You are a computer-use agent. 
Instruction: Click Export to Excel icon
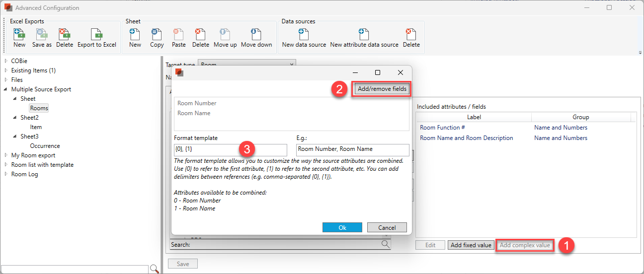point(96,35)
